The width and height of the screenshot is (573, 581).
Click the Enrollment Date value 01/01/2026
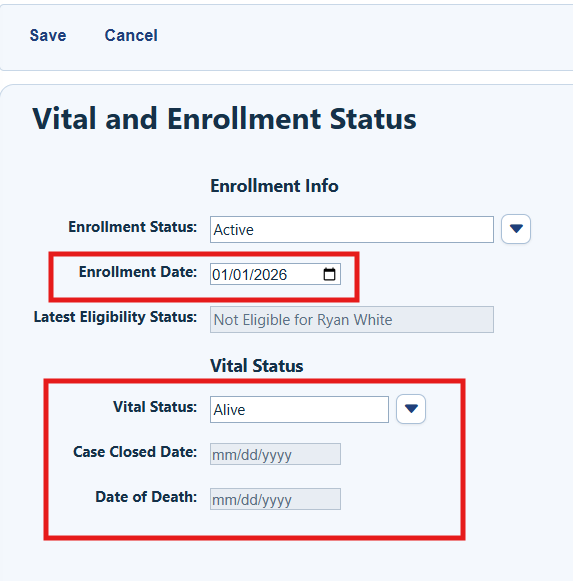249,275
